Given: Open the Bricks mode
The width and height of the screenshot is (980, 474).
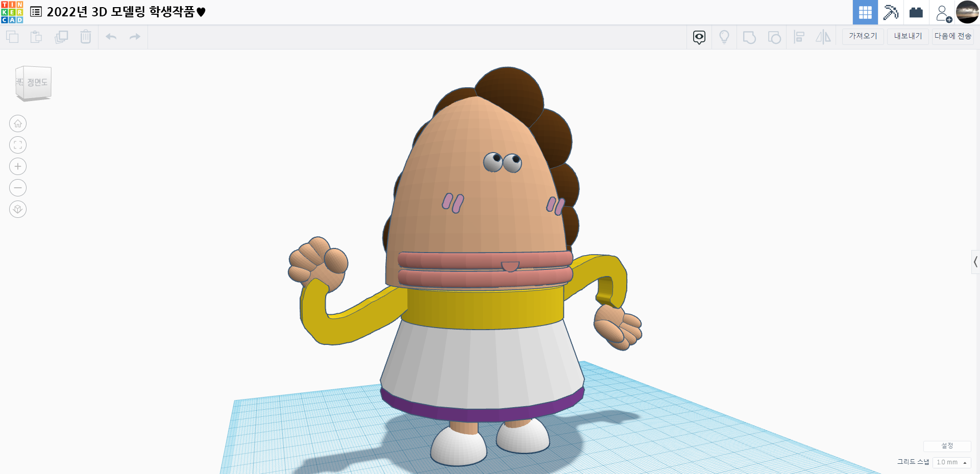Looking at the screenshot, I should (x=916, y=12).
